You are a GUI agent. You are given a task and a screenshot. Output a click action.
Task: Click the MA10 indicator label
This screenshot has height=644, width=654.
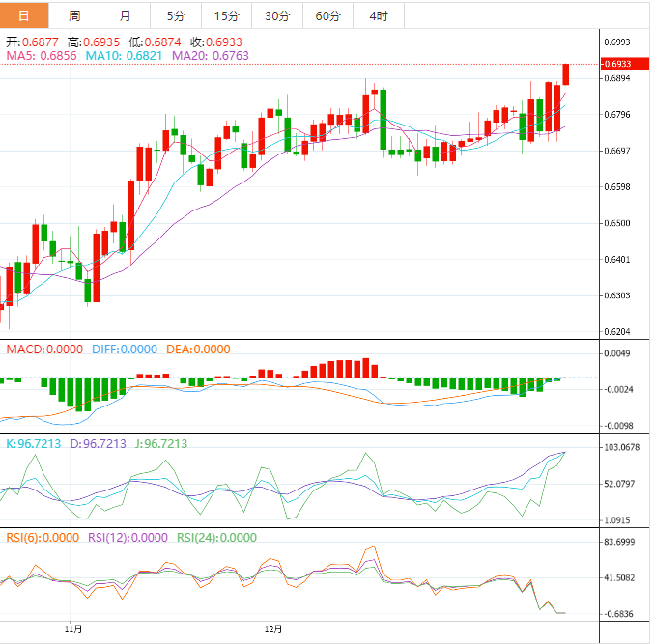click(124, 57)
